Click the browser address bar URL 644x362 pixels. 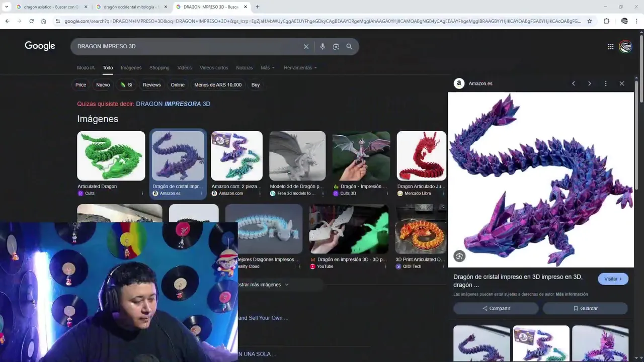pos(322,21)
